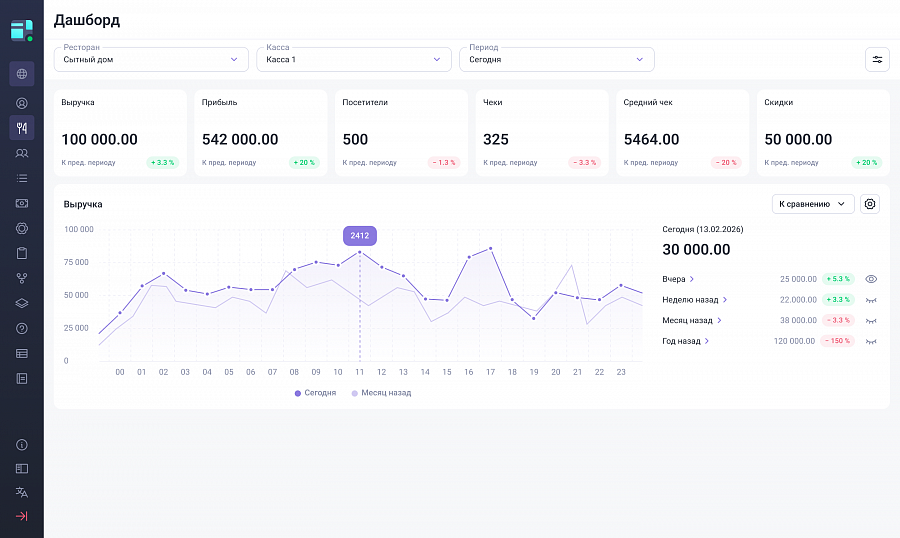The height and width of the screenshot is (538, 900).
Task: Show Неделю назад comparison line
Action: click(x=871, y=300)
